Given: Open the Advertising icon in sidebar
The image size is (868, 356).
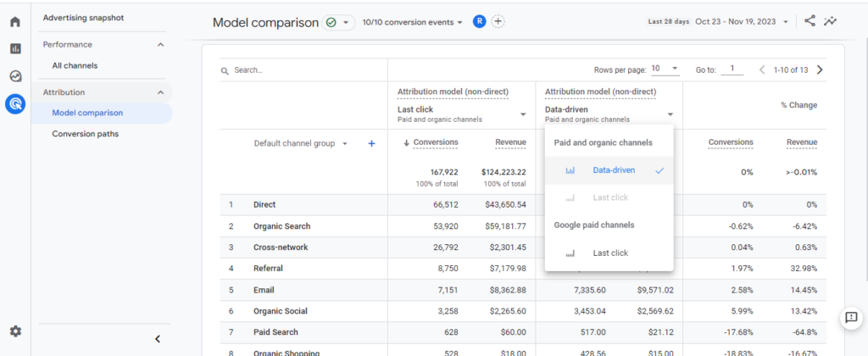Looking at the screenshot, I should pos(15,103).
